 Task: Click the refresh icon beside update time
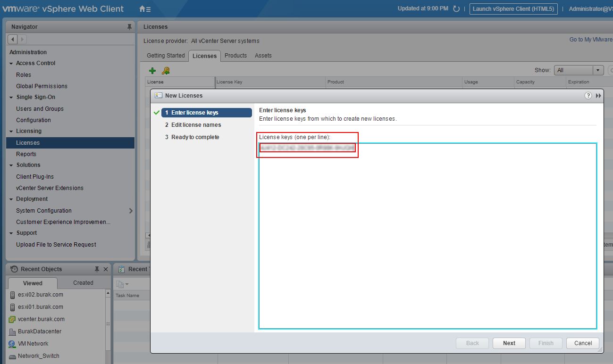[x=456, y=9]
